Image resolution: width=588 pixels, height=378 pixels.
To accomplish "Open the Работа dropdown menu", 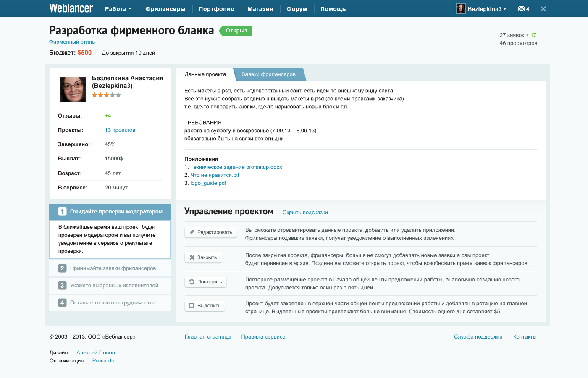I will pyautogui.click(x=118, y=9).
